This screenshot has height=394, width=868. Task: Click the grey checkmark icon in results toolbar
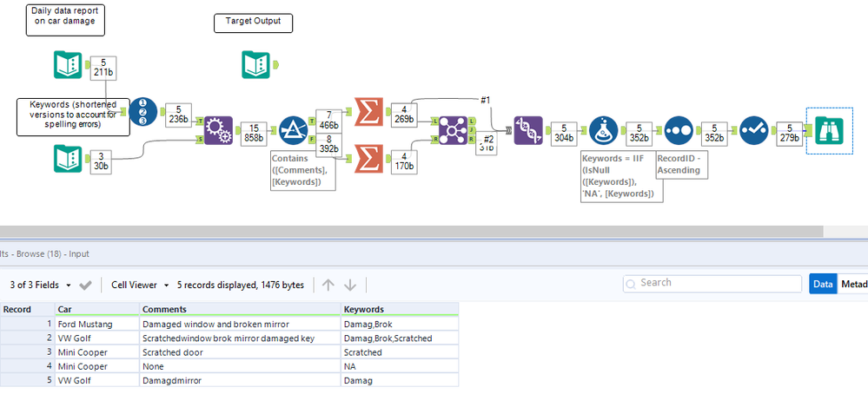85,286
